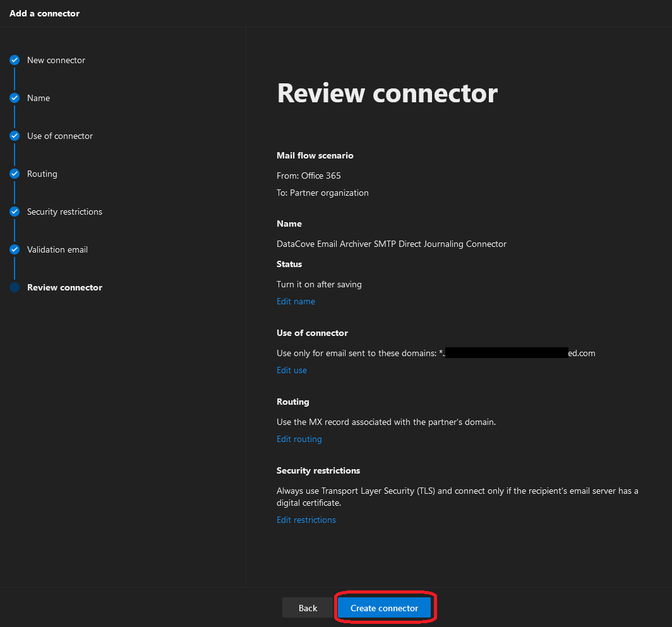672x627 pixels.
Task: Click Edit routing link
Action: click(299, 439)
